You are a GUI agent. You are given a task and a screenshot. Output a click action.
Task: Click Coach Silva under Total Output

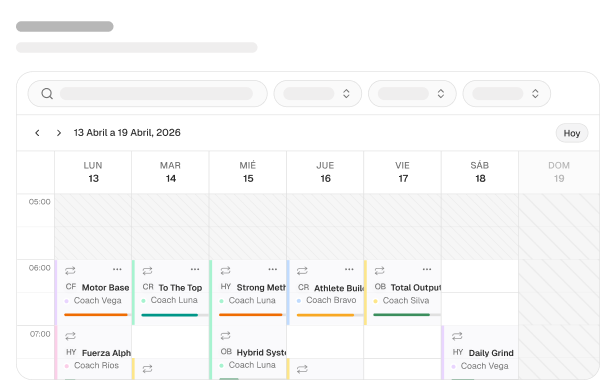coord(406,300)
